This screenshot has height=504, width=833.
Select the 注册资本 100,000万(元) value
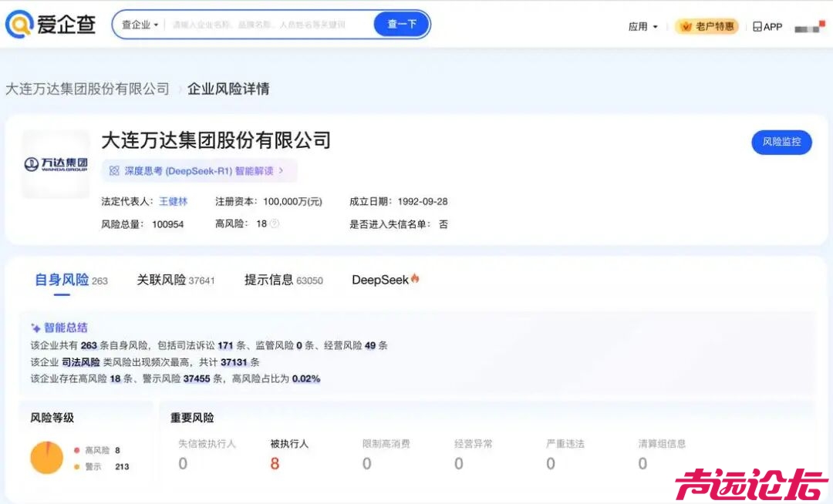click(x=293, y=202)
